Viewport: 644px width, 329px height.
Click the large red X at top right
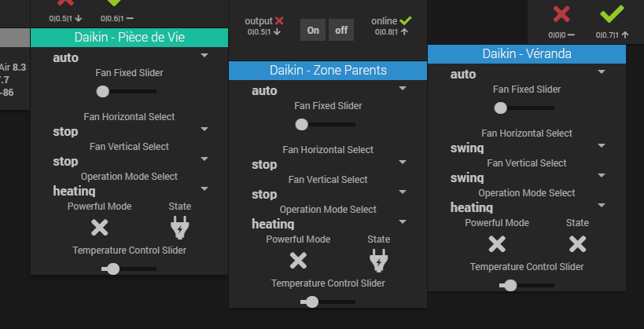point(561,14)
